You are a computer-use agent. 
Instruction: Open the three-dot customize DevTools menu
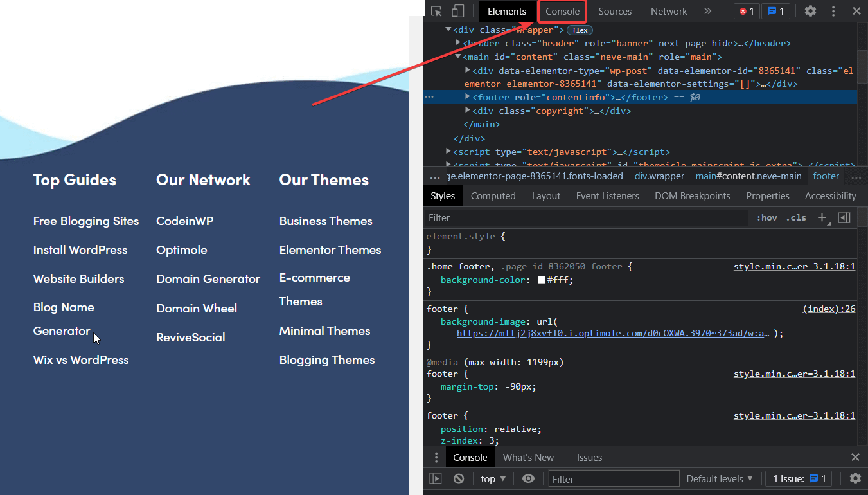[833, 11]
